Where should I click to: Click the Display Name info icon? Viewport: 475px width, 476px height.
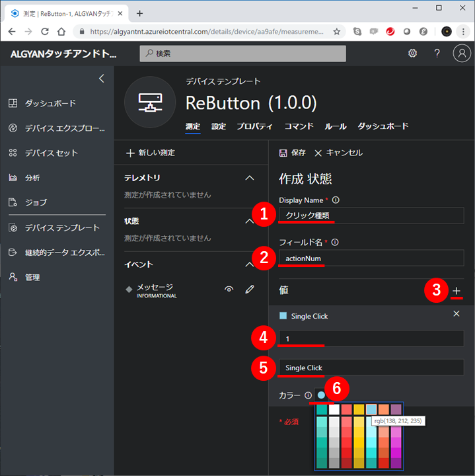[x=336, y=200]
